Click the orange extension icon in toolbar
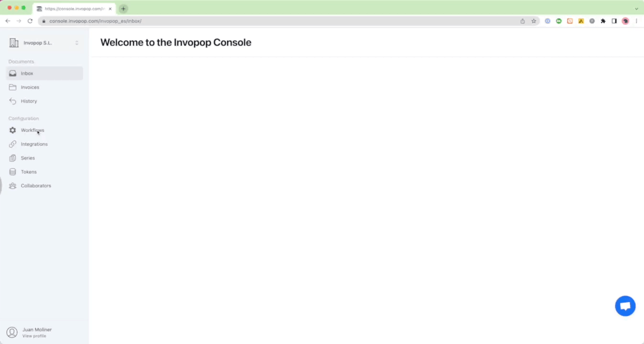The width and height of the screenshot is (644, 344). [x=570, y=21]
